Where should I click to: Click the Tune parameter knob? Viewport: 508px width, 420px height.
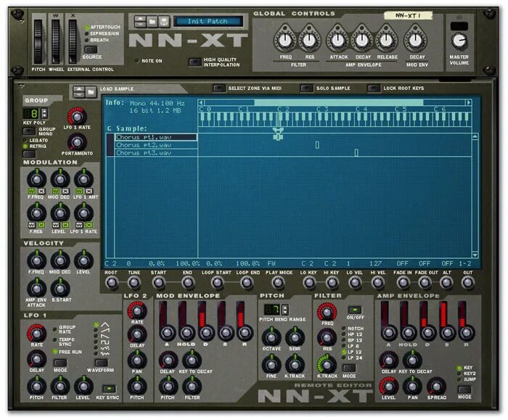tap(134, 283)
